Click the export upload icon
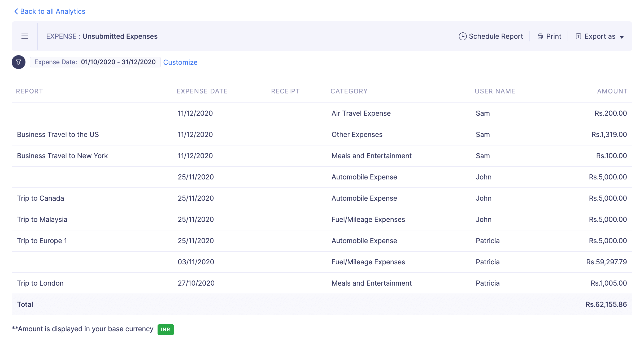 pyautogui.click(x=578, y=36)
